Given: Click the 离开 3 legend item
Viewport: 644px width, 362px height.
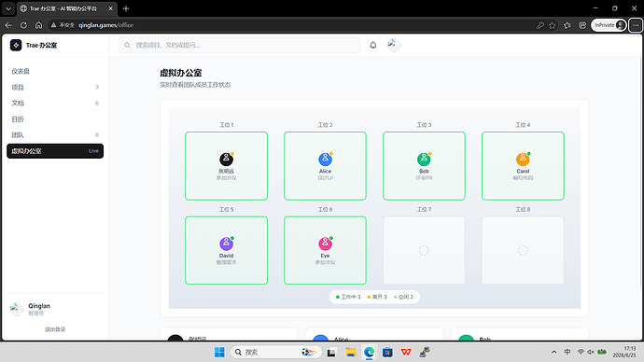Looking at the screenshot, I should click(x=377, y=297).
